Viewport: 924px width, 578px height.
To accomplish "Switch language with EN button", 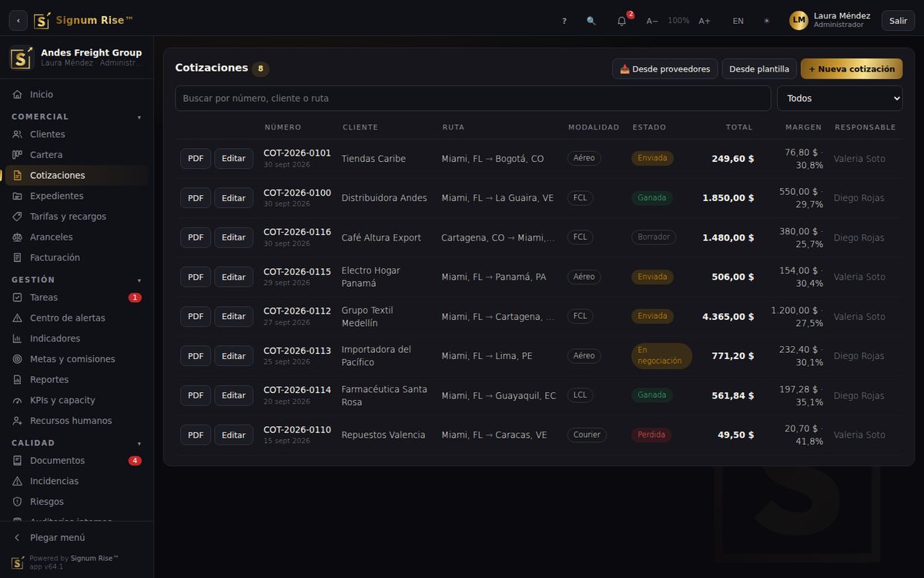I will click(x=738, y=21).
